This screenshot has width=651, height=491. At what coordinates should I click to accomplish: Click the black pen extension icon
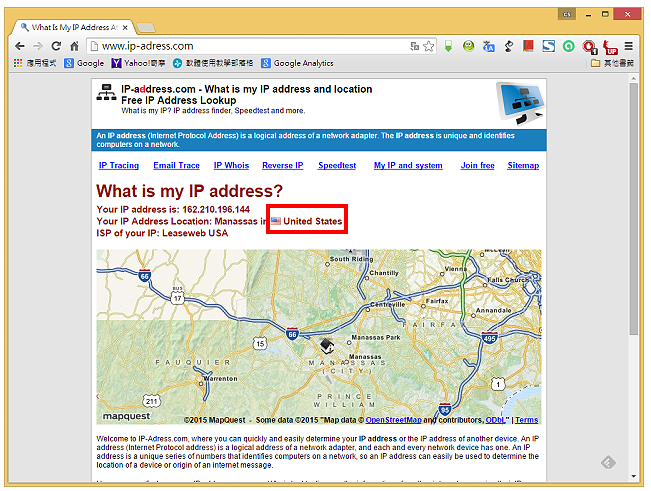coord(509,46)
